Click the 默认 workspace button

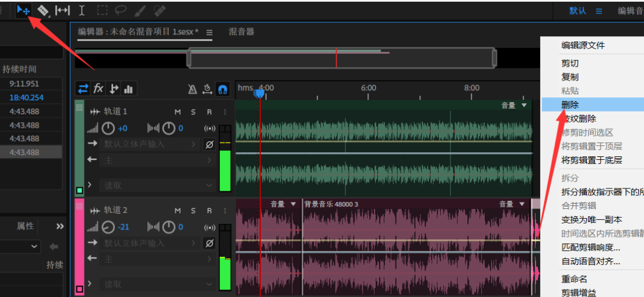(577, 11)
